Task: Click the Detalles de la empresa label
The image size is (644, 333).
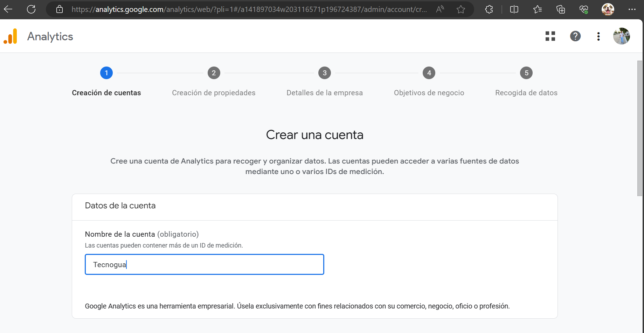Action: point(325,93)
